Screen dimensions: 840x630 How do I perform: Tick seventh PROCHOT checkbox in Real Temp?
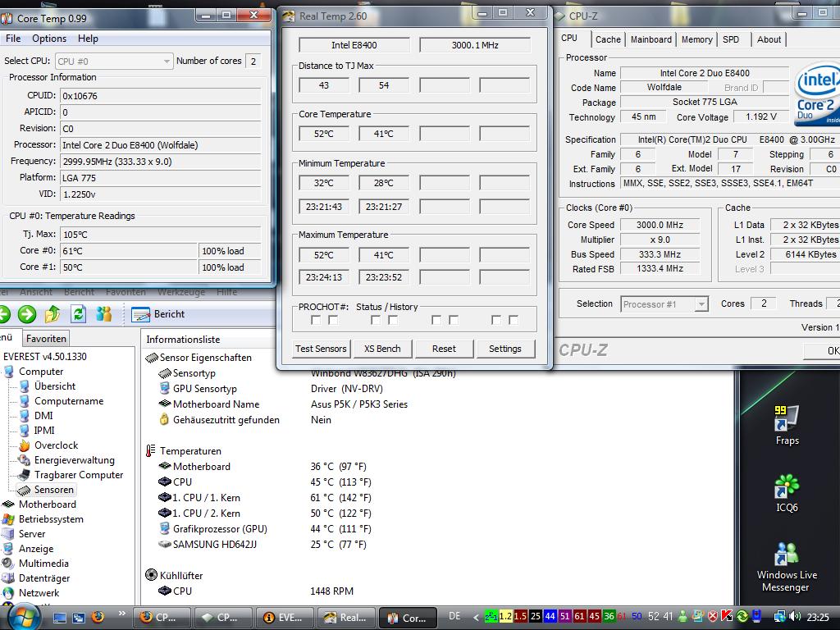point(496,320)
